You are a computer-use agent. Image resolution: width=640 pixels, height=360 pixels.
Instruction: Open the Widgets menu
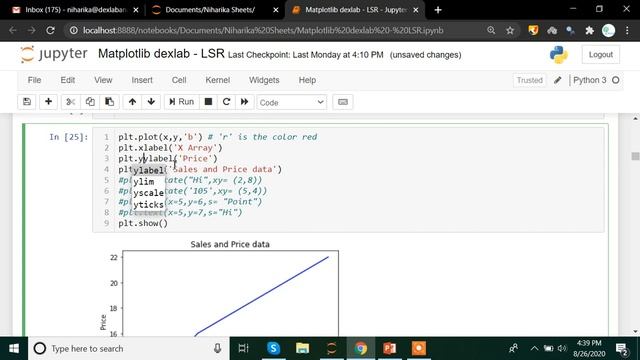coord(264,80)
